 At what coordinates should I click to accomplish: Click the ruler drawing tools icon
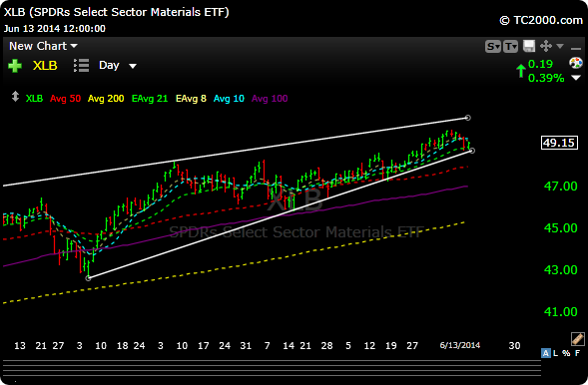[x=577, y=338]
